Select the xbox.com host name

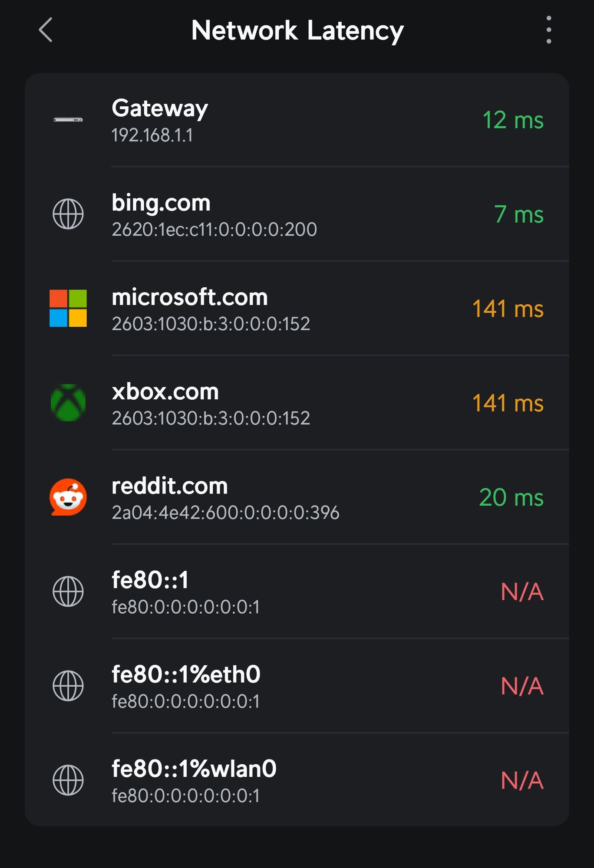coord(165,392)
